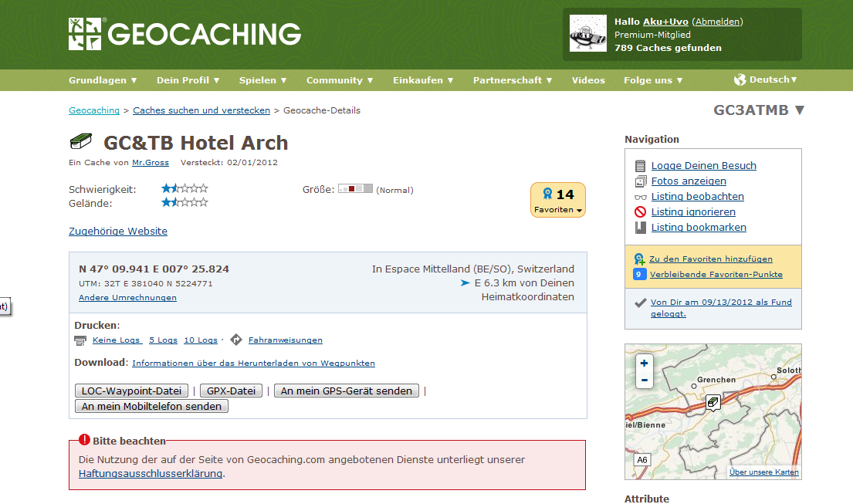Screen dimensions: 853x504
Task: Zoom in on the map with plus
Action: pos(644,364)
